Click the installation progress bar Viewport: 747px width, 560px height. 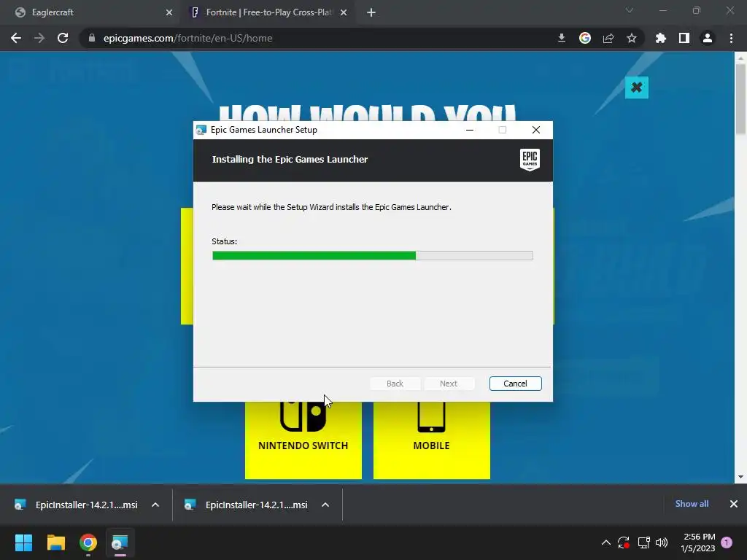pos(373,256)
